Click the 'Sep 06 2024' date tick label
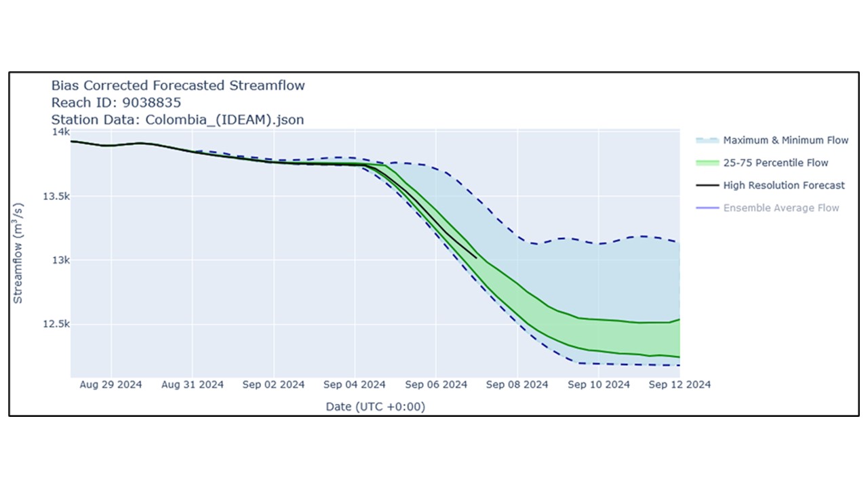The width and height of the screenshot is (868, 488). tap(436, 384)
